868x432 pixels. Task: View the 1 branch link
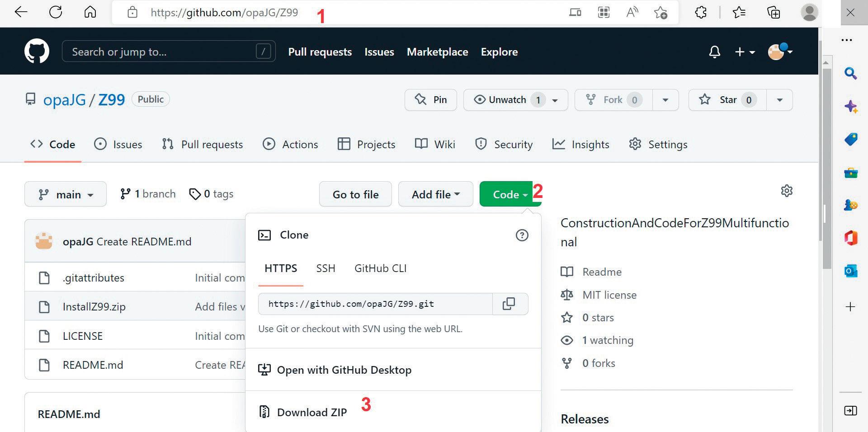click(148, 194)
